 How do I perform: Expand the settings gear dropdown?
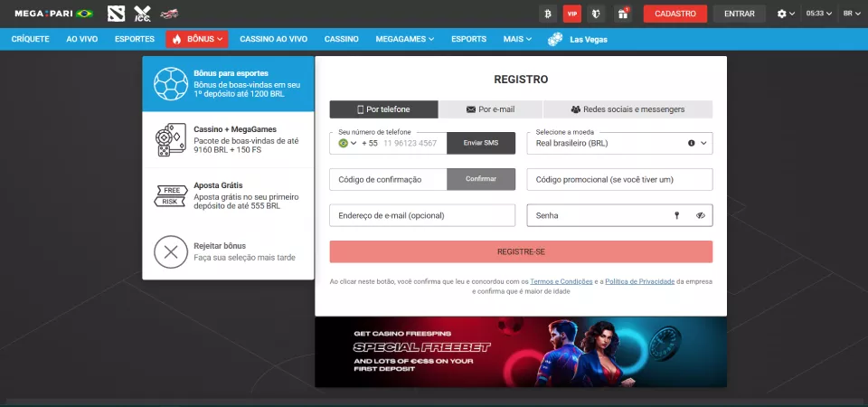[786, 14]
